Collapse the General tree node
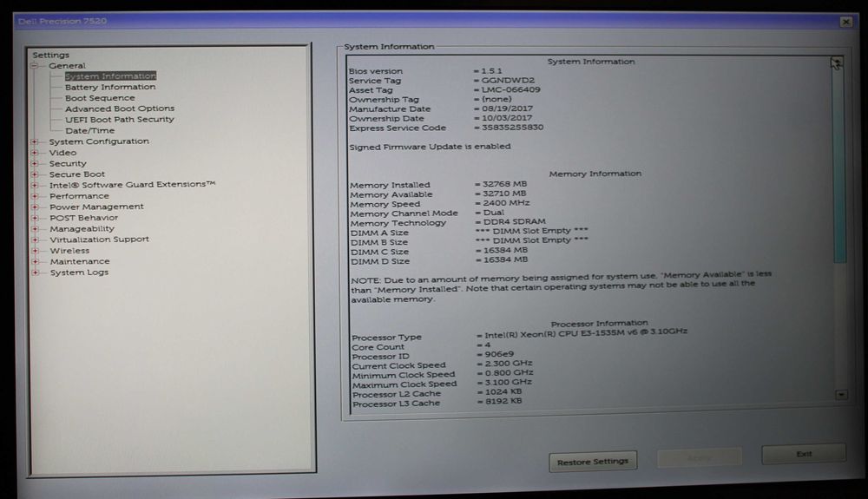 (35, 66)
